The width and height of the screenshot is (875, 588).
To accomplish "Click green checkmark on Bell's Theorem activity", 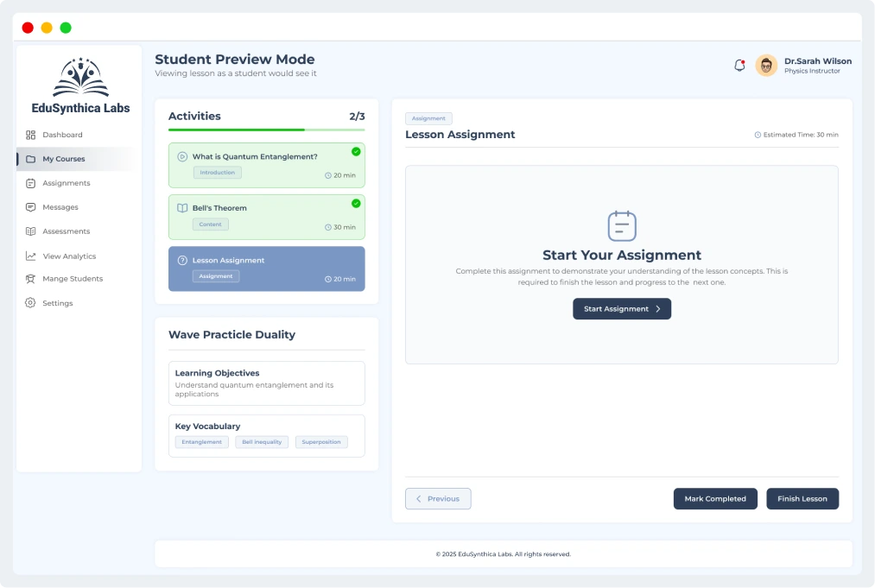I will [x=356, y=204].
